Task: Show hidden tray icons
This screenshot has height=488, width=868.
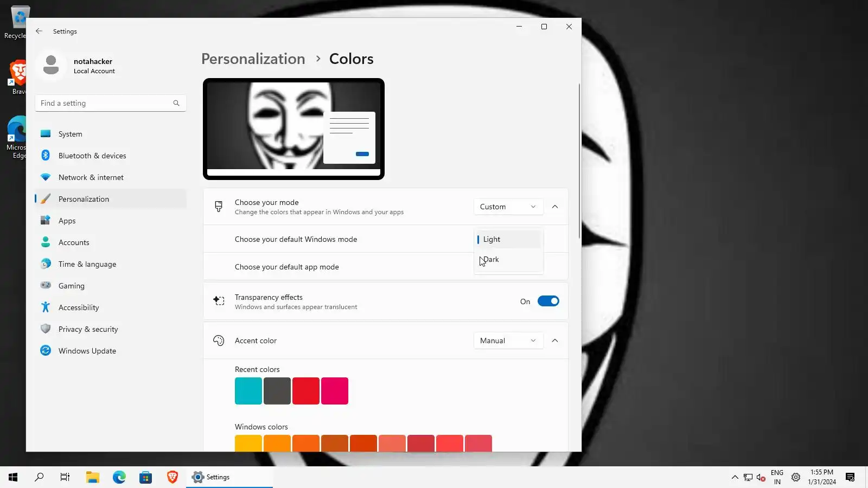Action: [x=735, y=477]
